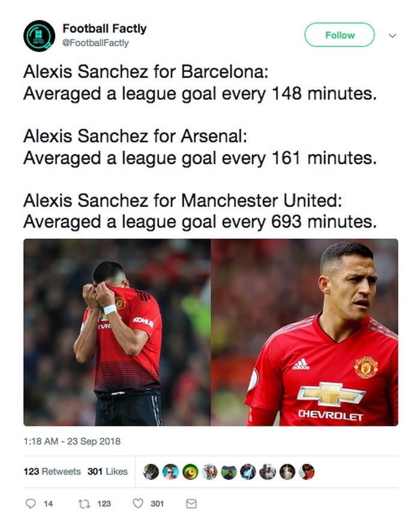Open the tweet options chevron dropdown
Screen dimensions: 420x525
point(392,35)
